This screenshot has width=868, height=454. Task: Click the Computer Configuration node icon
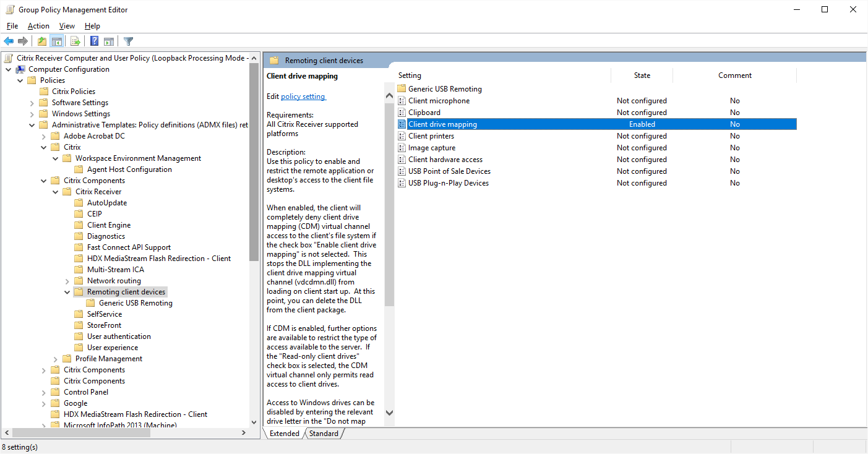pyautogui.click(x=20, y=69)
